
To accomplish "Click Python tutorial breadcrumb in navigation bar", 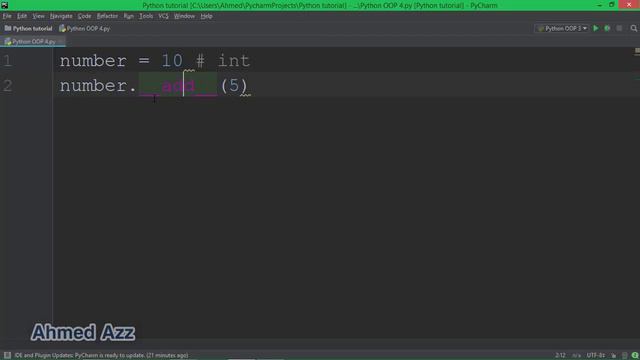I will pyautogui.click(x=29, y=29).
